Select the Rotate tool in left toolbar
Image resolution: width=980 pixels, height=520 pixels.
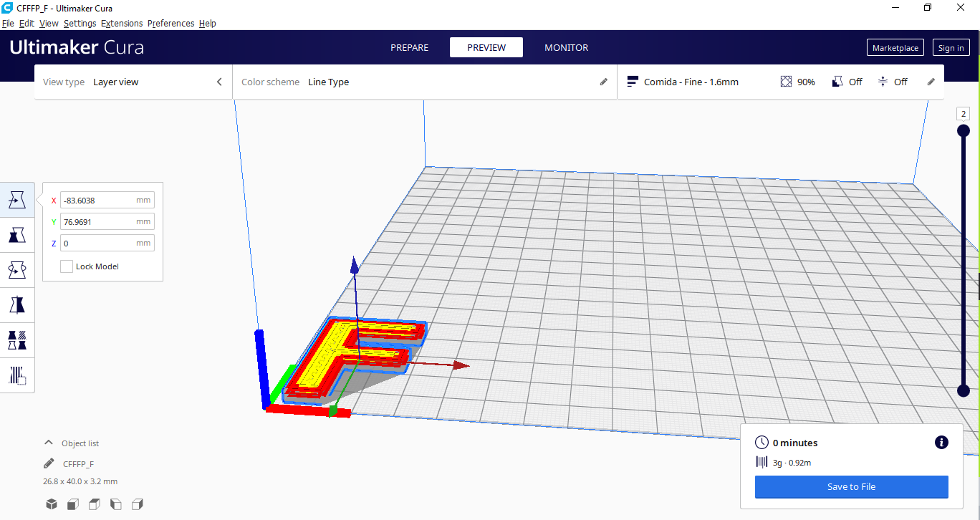pyautogui.click(x=17, y=270)
